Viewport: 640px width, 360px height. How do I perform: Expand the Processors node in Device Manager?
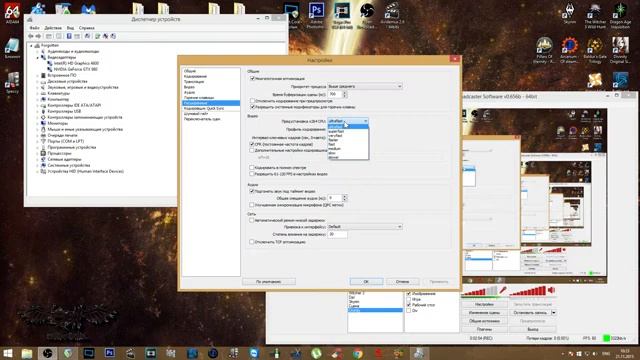click(x=38, y=153)
